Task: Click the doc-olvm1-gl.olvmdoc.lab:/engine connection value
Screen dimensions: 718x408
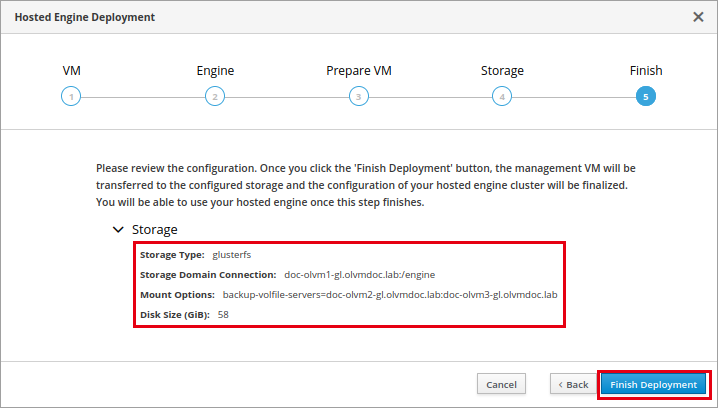Action: [359, 275]
